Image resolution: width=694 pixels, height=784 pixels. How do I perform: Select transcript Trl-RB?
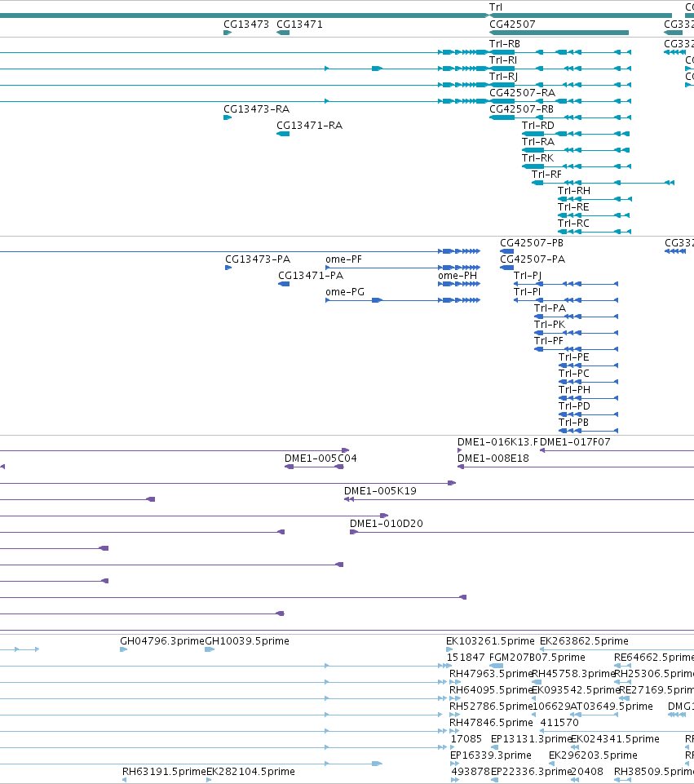[559, 52]
